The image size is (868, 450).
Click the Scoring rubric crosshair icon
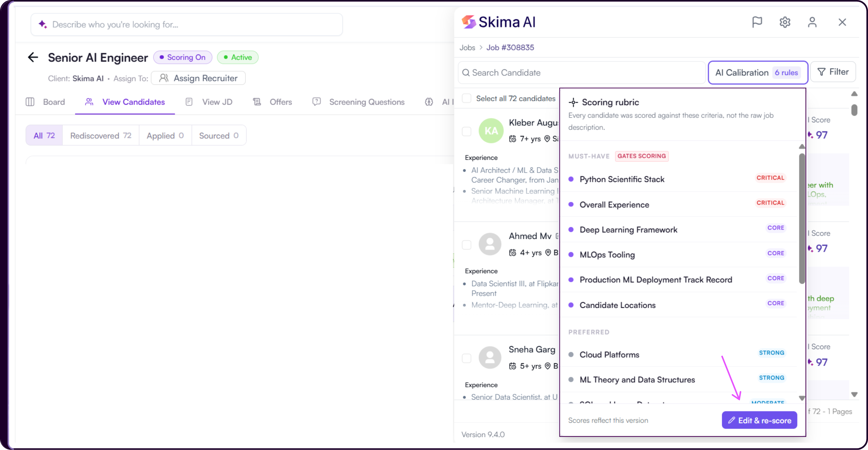tap(573, 102)
